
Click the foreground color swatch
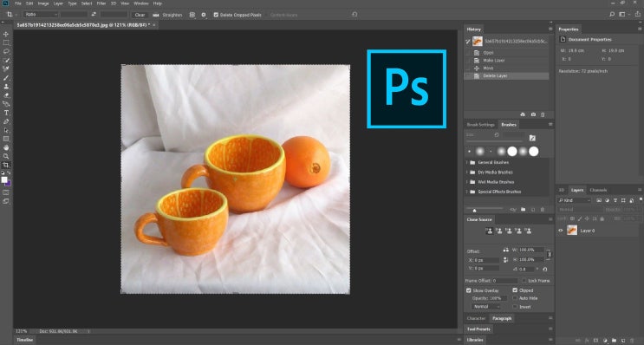pyautogui.click(x=4, y=180)
